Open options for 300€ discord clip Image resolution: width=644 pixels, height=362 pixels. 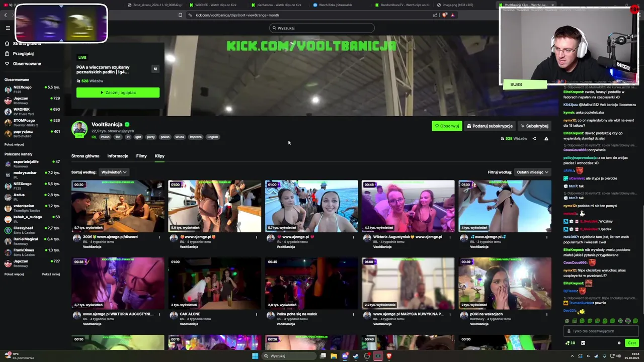tap(159, 237)
